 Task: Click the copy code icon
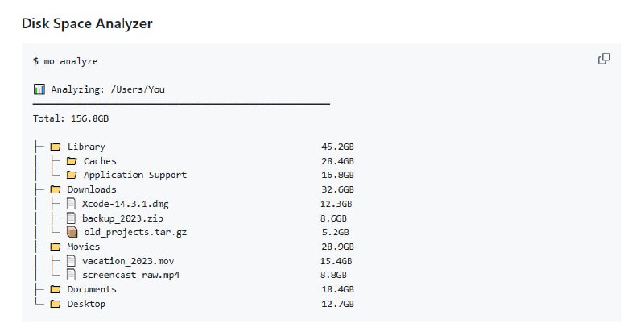coord(604,59)
